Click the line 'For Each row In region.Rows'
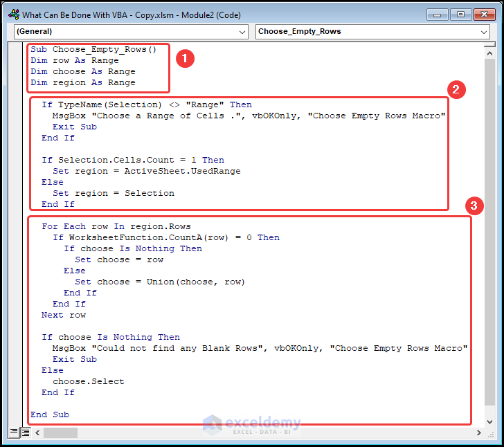The height and width of the screenshot is (447, 504). pos(116,226)
